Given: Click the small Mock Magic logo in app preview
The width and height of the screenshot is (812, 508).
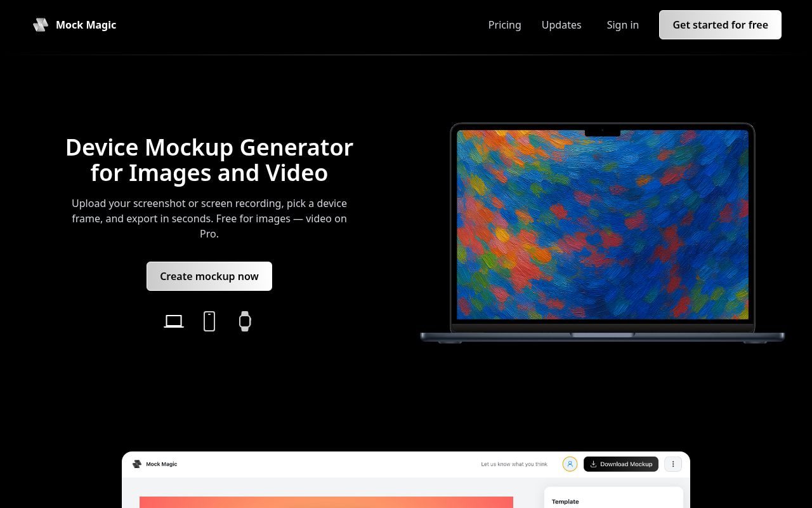Looking at the screenshot, I should tap(136, 464).
